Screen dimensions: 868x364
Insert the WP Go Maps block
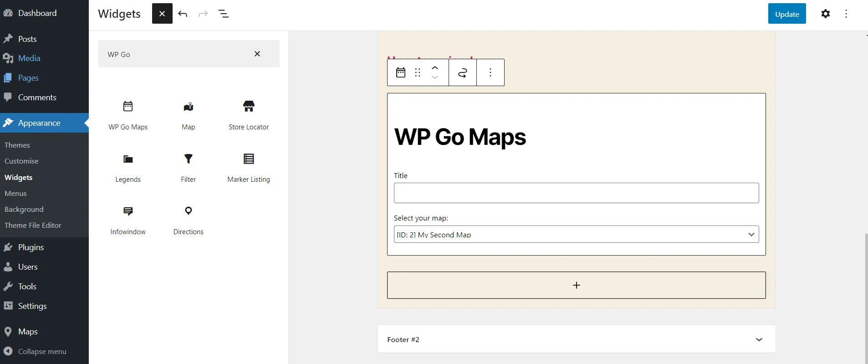coord(128,116)
